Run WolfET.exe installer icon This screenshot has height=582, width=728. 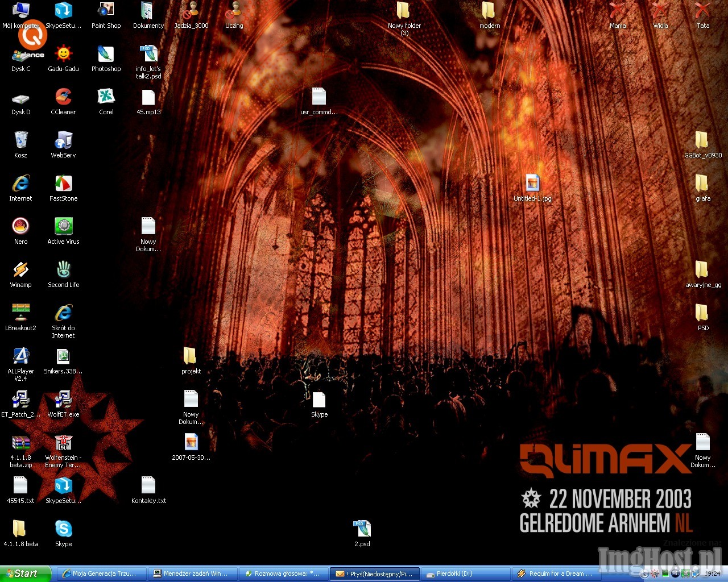63,404
